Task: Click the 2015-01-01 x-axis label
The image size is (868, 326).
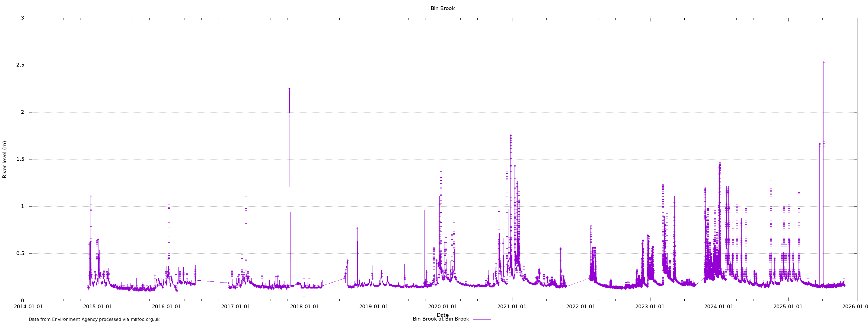Action: (x=98, y=307)
